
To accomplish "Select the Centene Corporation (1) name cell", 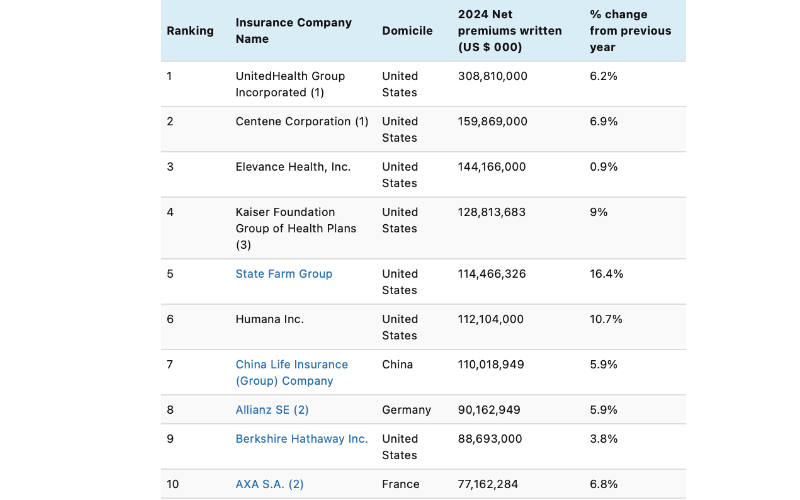I will click(301, 122).
